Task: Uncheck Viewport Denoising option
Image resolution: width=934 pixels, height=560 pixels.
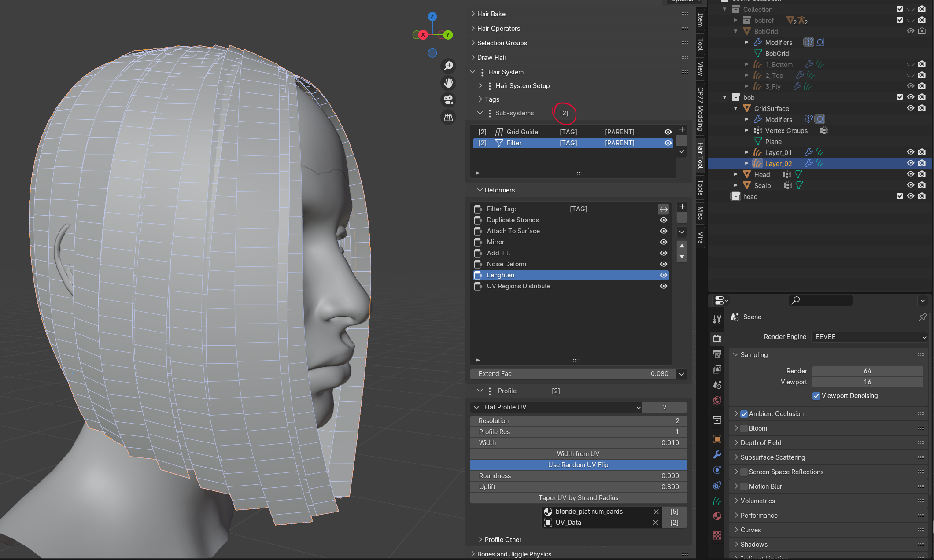Action: [816, 396]
